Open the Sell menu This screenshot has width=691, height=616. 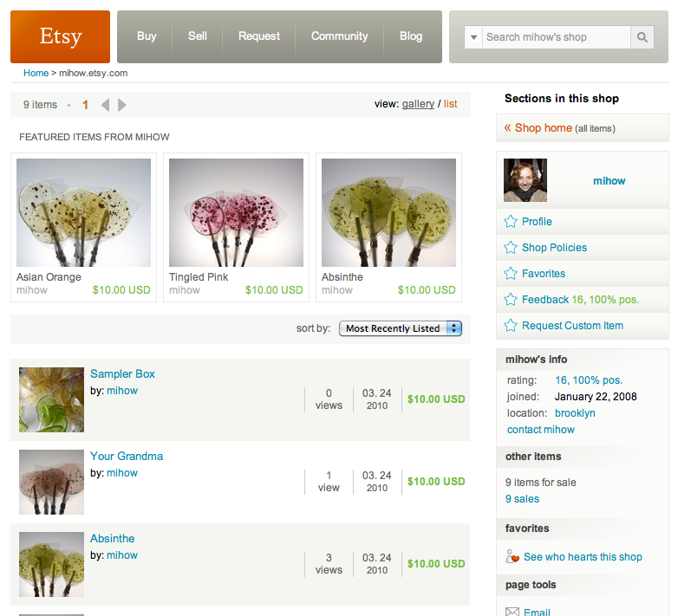point(198,36)
